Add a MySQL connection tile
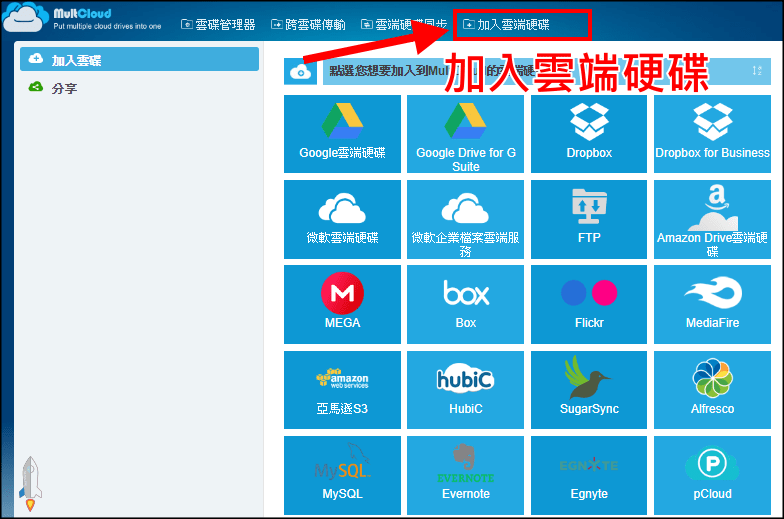Viewport: 784px width, 519px height. click(342, 476)
